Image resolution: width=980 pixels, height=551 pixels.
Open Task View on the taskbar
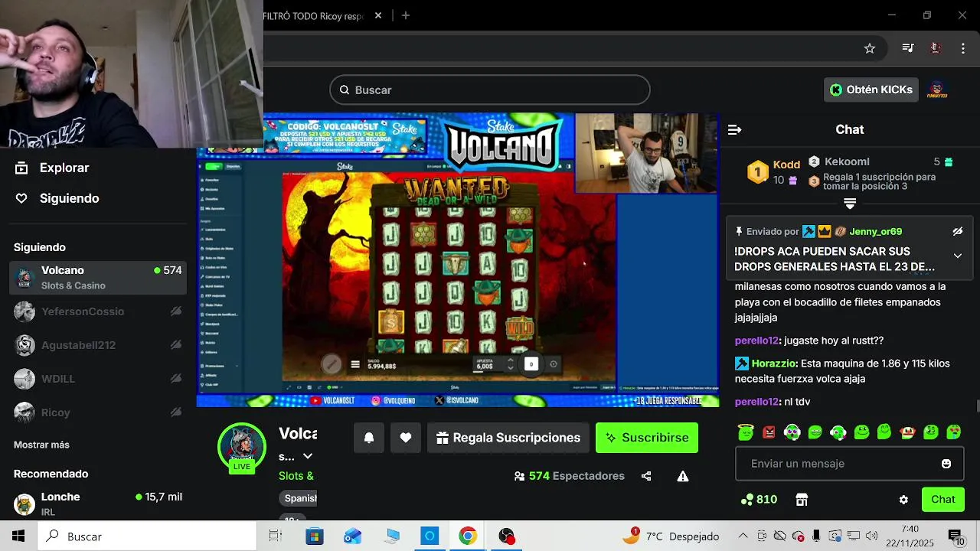point(276,536)
